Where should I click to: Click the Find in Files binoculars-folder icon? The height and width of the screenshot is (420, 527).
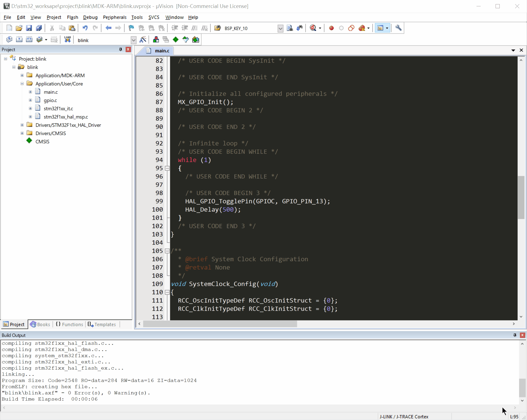tap(217, 28)
